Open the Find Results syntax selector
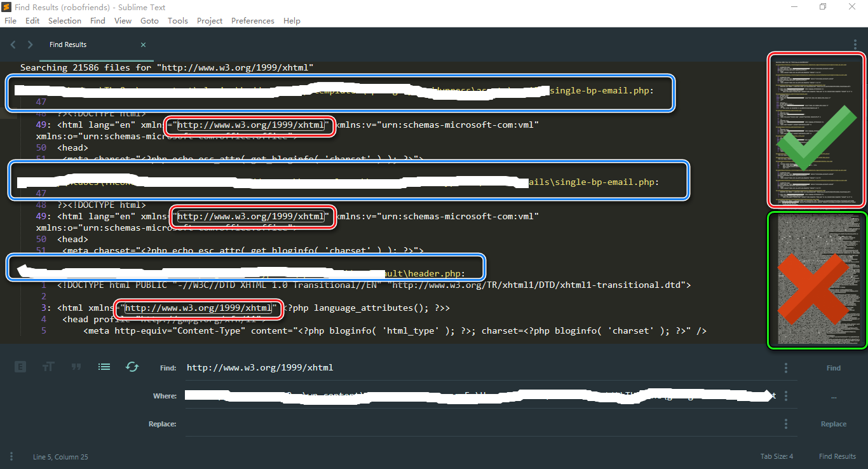Image resolution: width=868 pixels, height=469 pixels. pos(837,456)
